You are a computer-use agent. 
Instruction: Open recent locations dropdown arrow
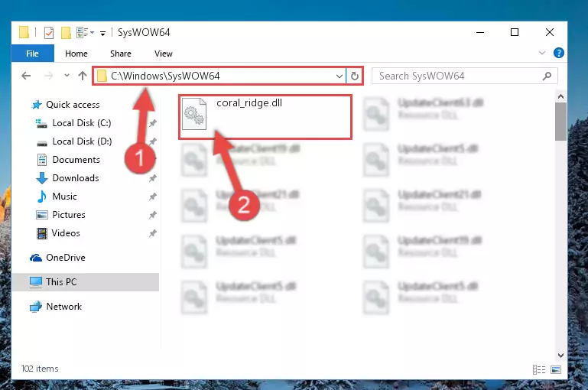click(67, 76)
